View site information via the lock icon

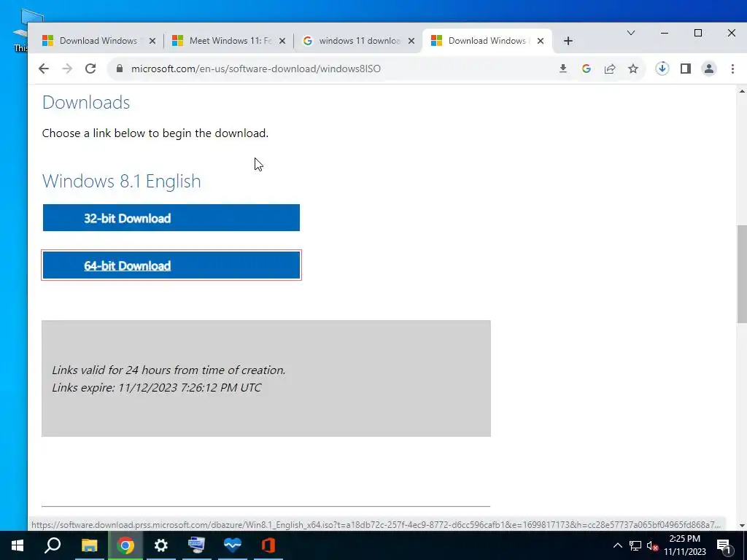click(x=119, y=69)
